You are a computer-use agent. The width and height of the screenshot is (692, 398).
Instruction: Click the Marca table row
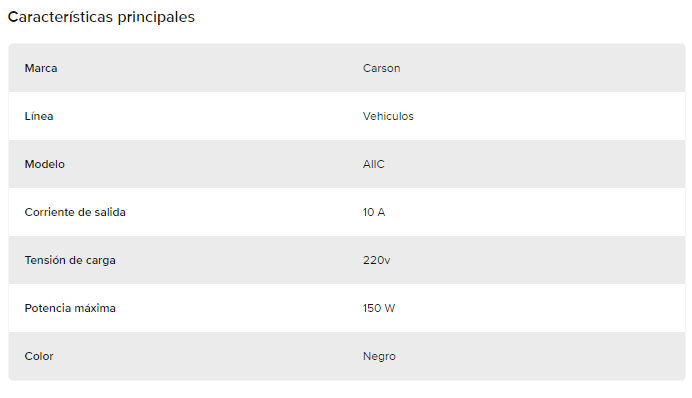[x=347, y=68]
